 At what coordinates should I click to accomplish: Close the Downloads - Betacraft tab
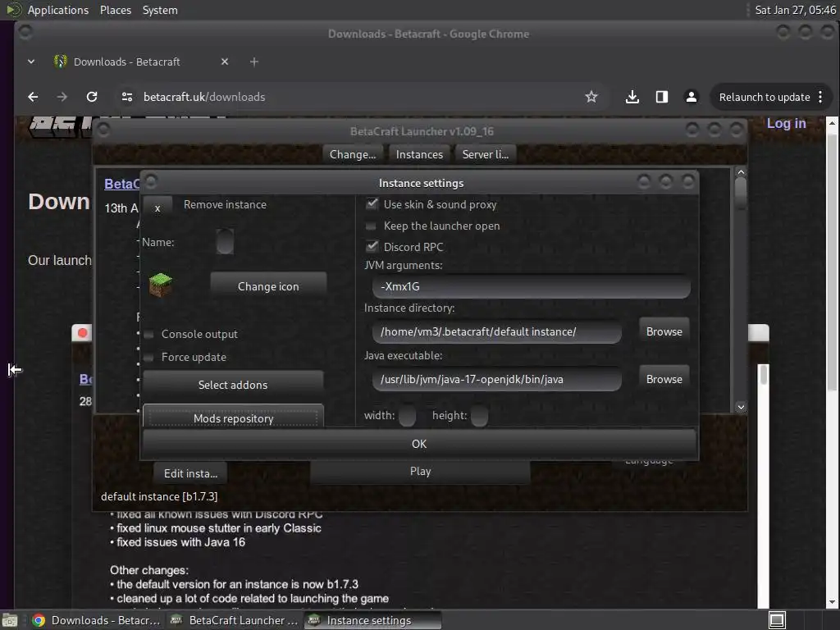click(225, 62)
